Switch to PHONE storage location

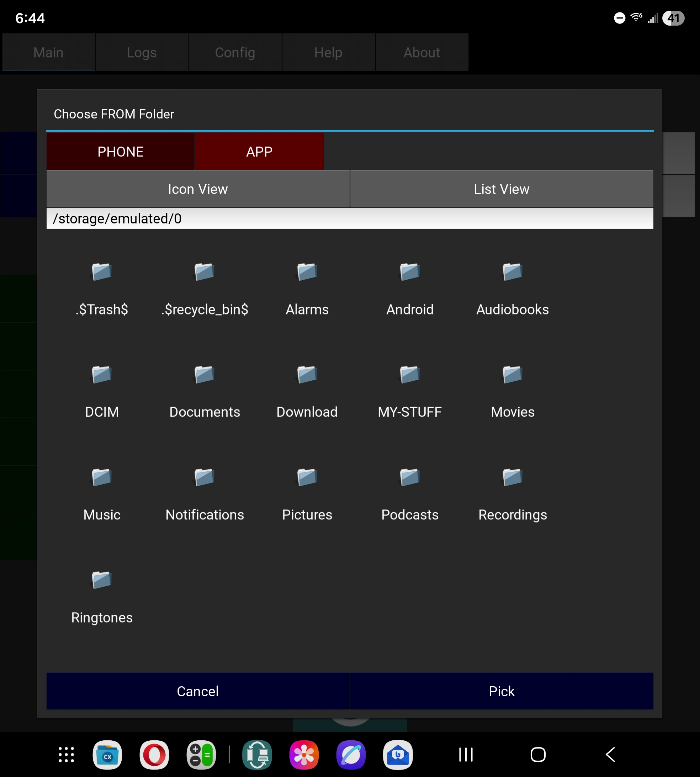[120, 152]
